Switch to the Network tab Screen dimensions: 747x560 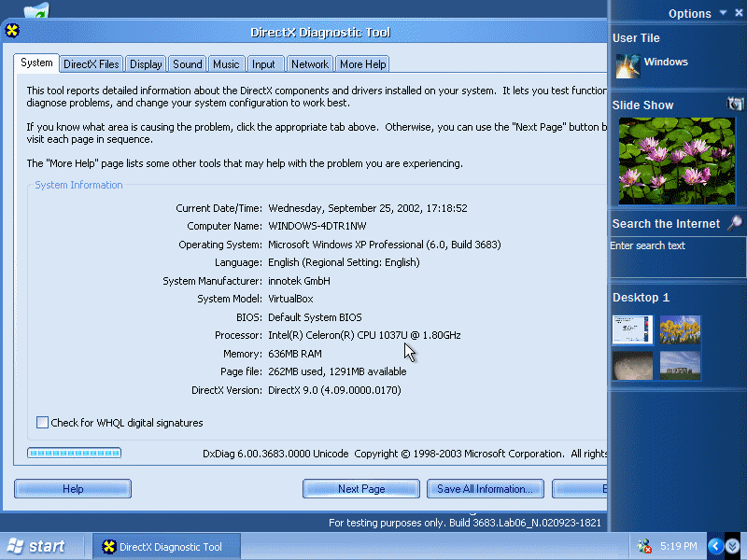coord(310,64)
